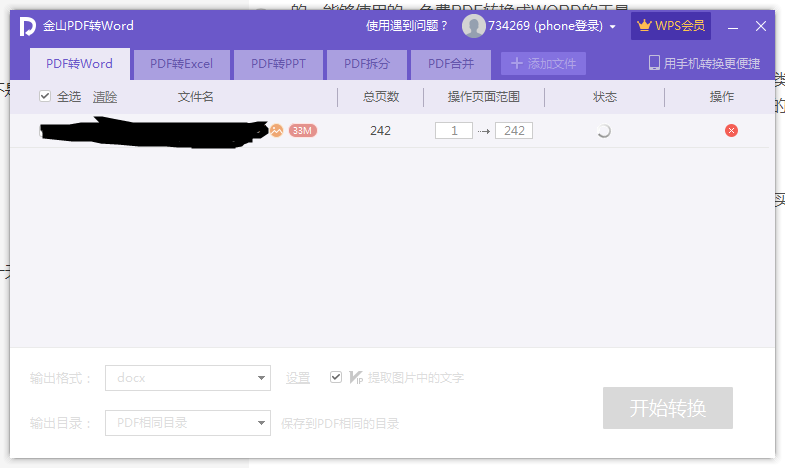Click the user avatar icon
This screenshot has width=785, height=468.
[x=473, y=26]
